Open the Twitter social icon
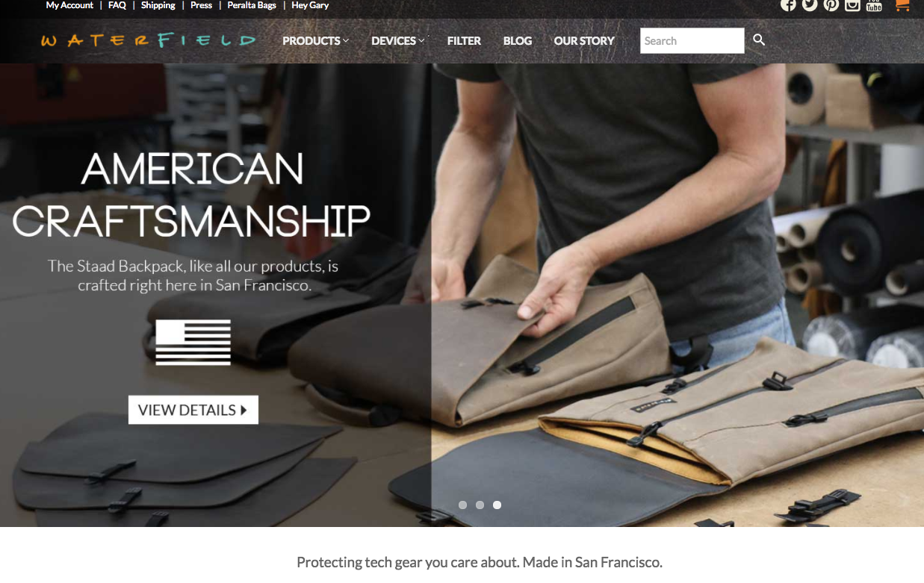924x583 pixels. pyautogui.click(x=810, y=4)
